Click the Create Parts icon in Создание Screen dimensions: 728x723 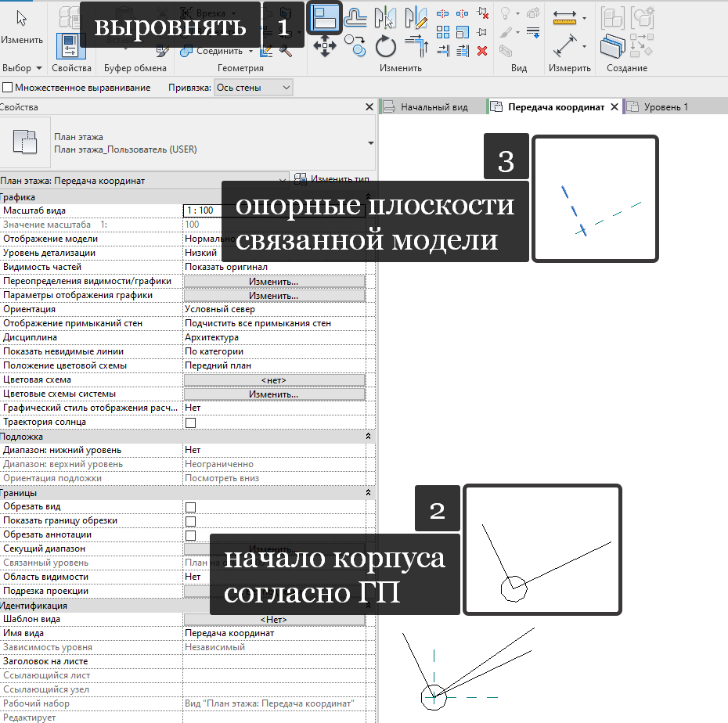(x=613, y=46)
